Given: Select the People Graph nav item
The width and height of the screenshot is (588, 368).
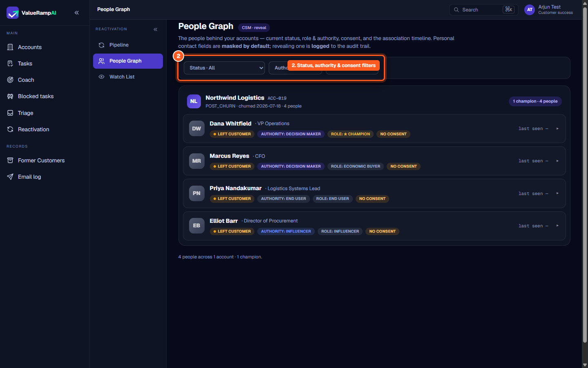Looking at the screenshot, I should tap(128, 61).
